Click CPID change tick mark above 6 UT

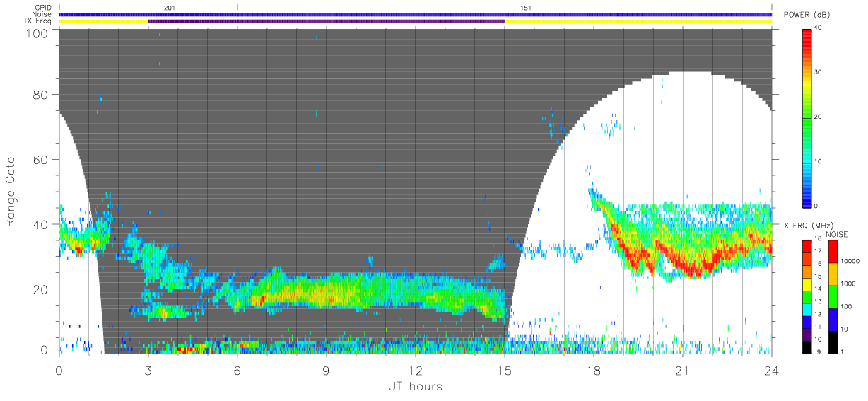(237, 7)
